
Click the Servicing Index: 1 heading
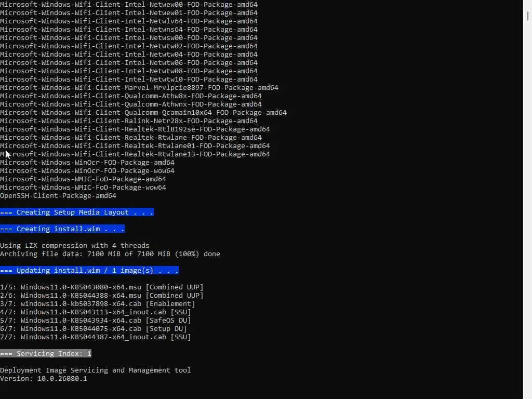pyautogui.click(x=46, y=353)
